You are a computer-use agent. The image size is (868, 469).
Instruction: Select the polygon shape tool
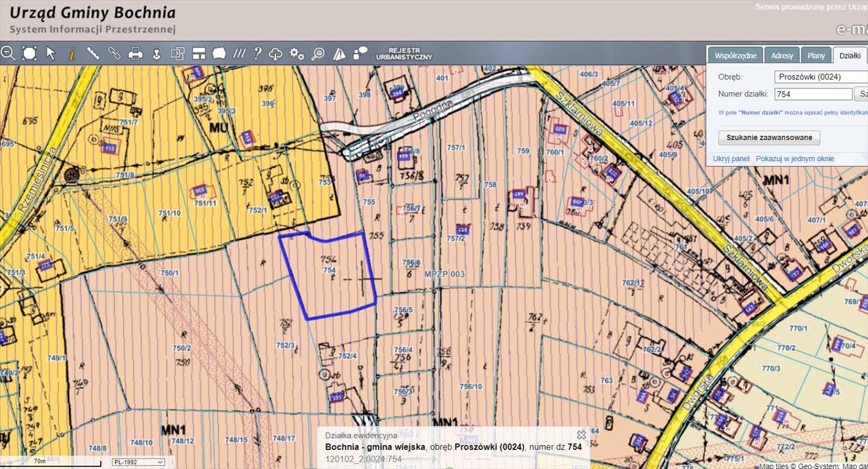click(219, 54)
